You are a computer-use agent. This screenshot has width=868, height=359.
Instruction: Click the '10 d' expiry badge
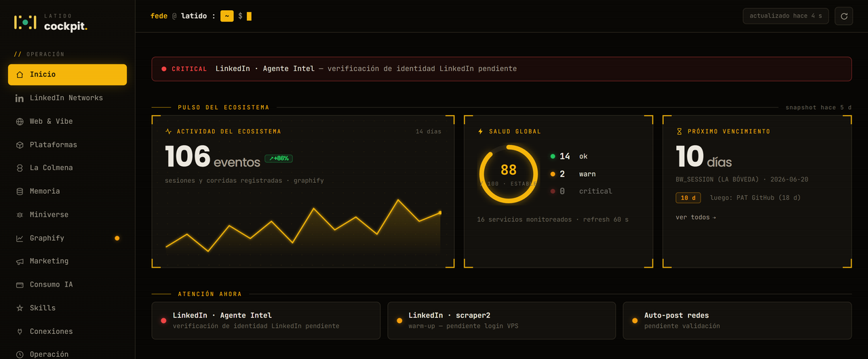pos(688,198)
